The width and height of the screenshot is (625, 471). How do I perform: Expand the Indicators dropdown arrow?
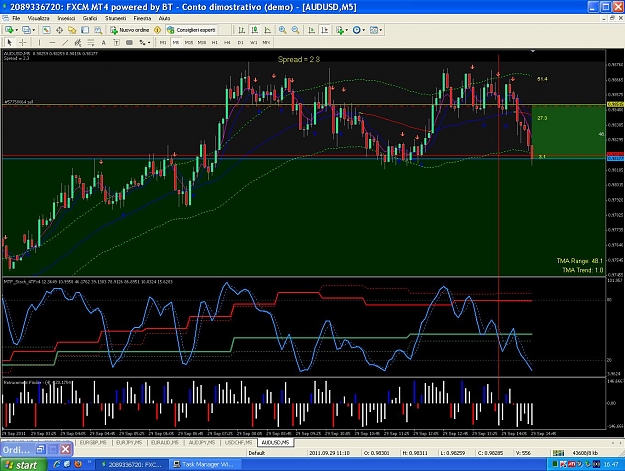click(x=347, y=30)
